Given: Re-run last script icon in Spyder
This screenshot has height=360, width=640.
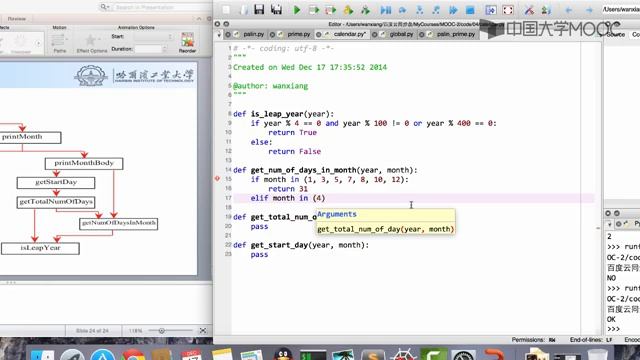Looking at the screenshot, I should click(x=365, y=10).
